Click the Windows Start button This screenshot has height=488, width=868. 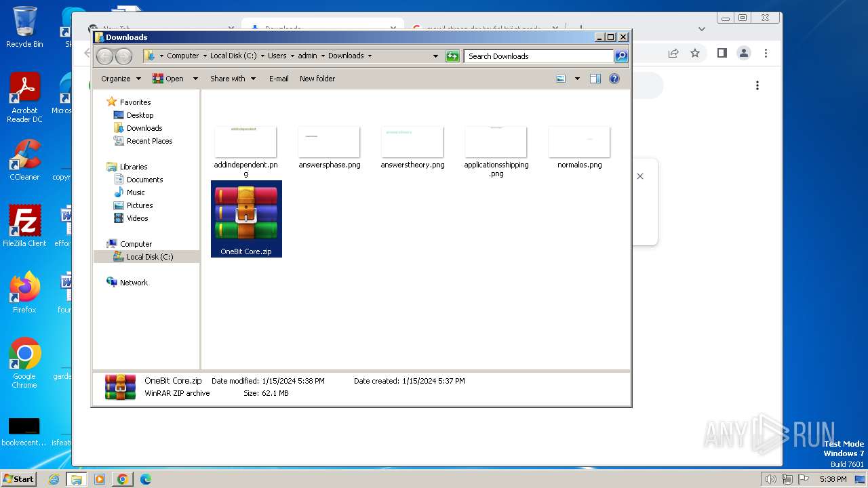(18, 479)
